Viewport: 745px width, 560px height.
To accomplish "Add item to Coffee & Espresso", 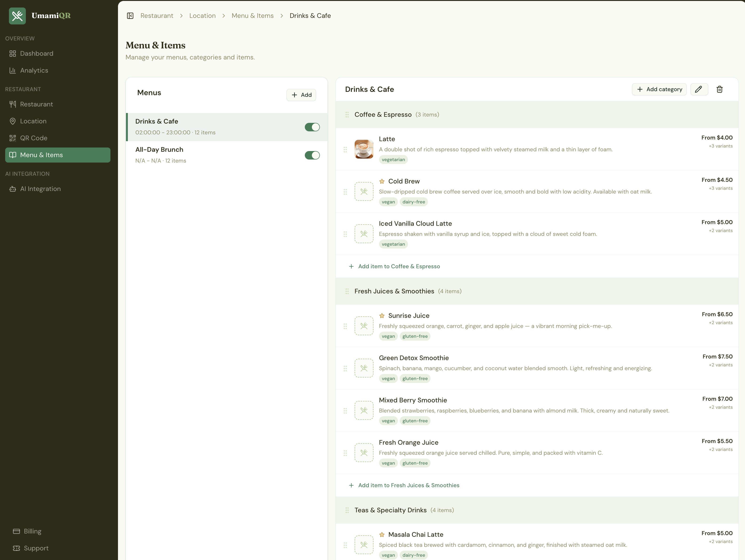I will (394, 266).
